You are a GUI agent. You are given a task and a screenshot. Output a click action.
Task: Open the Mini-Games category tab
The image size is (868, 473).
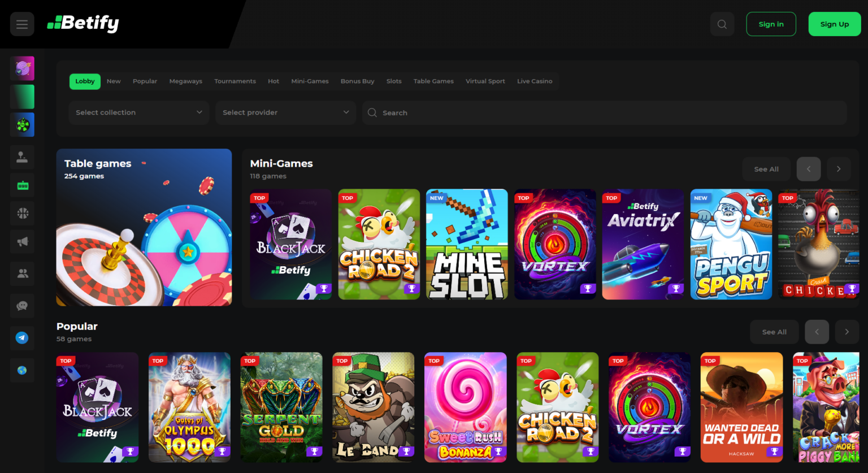point(310,81)
